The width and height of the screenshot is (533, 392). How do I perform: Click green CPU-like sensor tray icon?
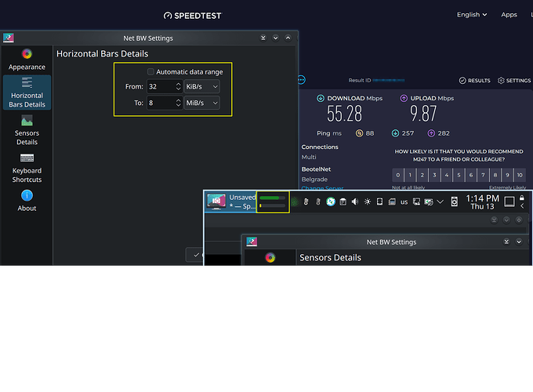tap(295, 202)
